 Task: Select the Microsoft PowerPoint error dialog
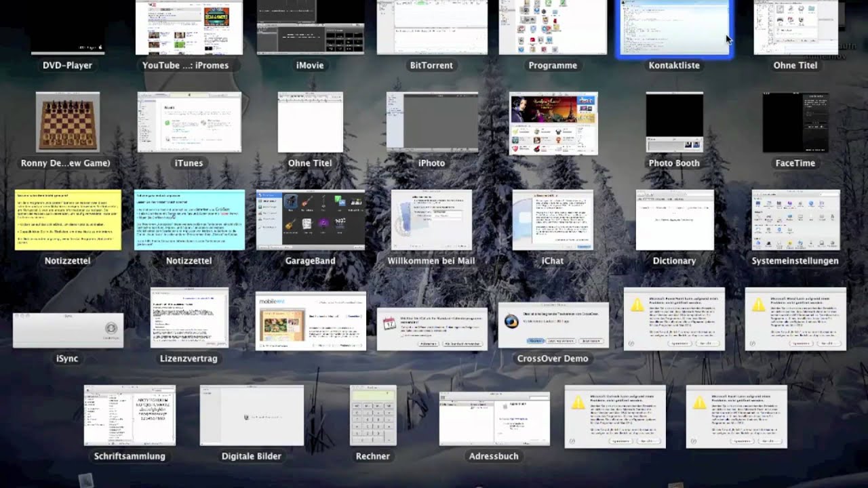pyautogui.click(x=674, y=319)
